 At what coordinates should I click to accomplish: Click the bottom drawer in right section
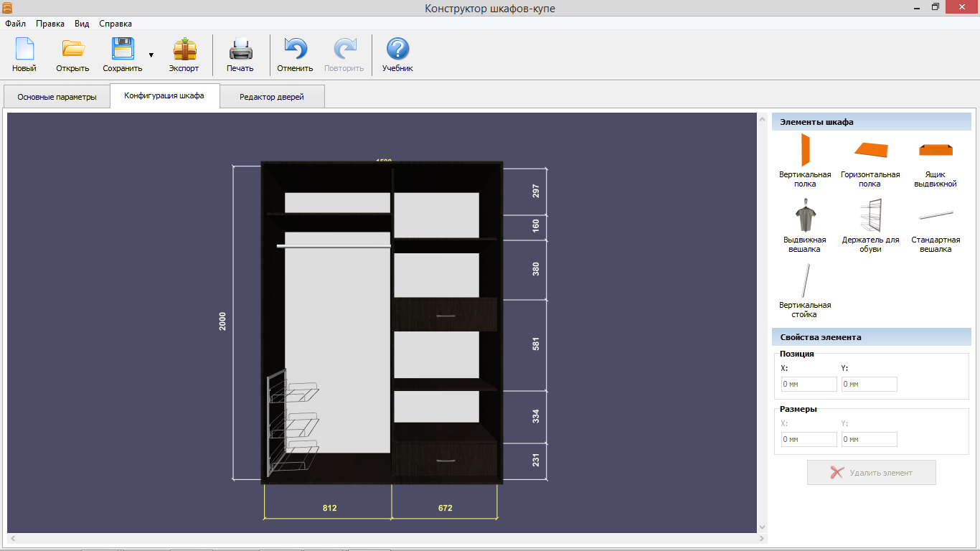pyautogui.click(x=446, y=460)
